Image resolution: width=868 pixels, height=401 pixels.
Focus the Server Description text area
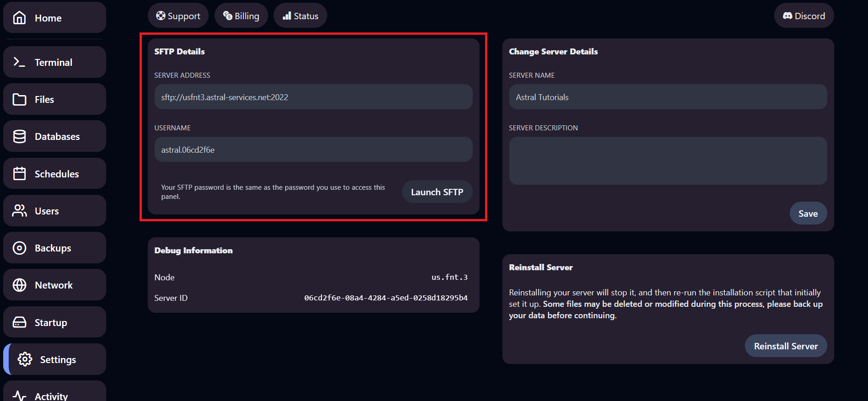pyautogui.click(x=668, y=161)
